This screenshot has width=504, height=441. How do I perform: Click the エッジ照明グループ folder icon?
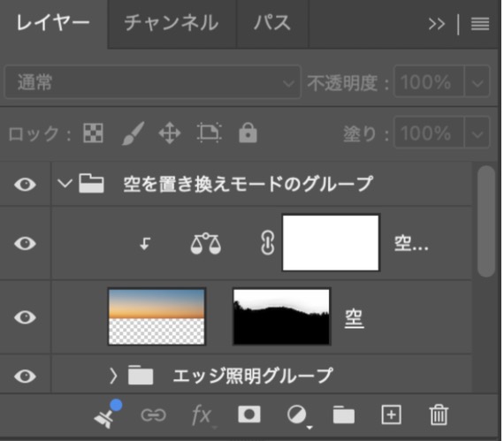click(141, 375)
